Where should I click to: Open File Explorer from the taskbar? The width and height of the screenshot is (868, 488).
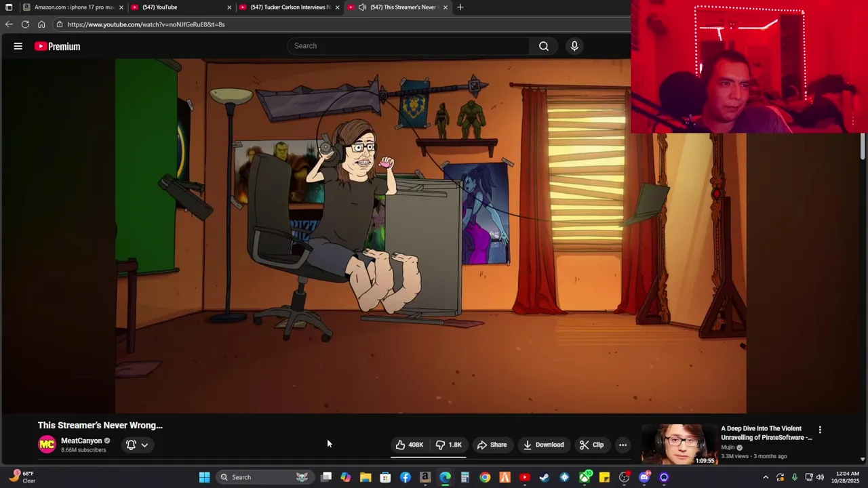click(x=366, y=477)
